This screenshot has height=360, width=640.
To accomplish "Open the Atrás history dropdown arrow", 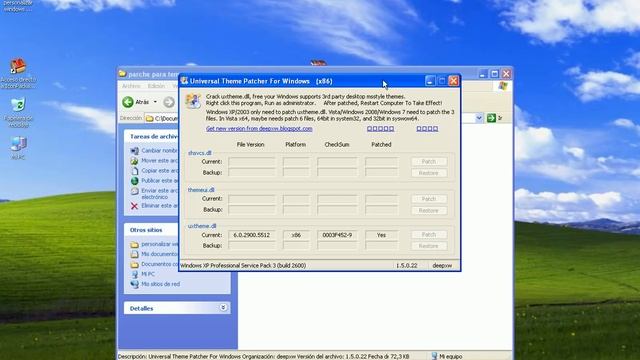I will pyautogui.click(x=155, y=102).
